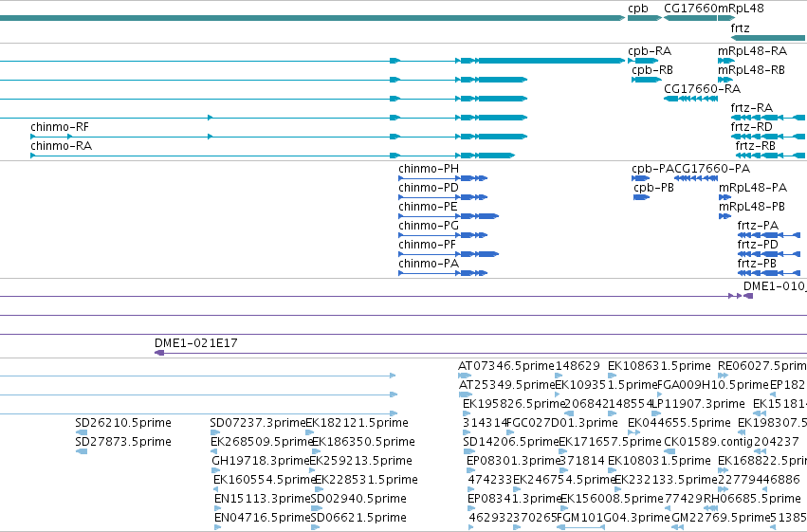Select the AT25349.5prime EST label
This screenshot has height=532, width=807.
(507, 385)
